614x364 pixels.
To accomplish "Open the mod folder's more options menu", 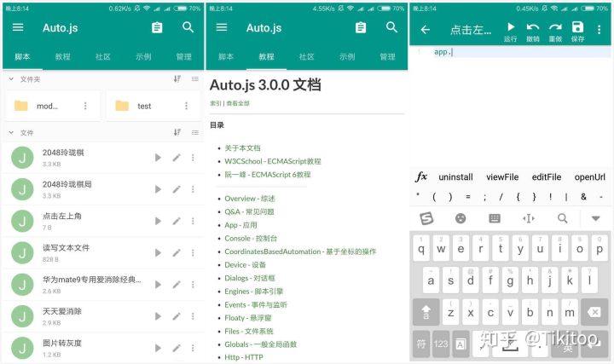I will (x=85, y=106).
